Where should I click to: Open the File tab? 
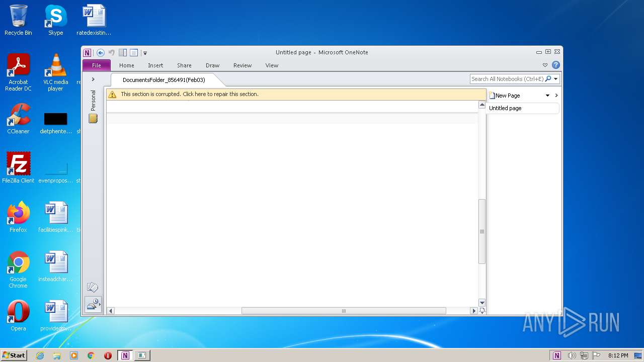(x=96, y=65)
